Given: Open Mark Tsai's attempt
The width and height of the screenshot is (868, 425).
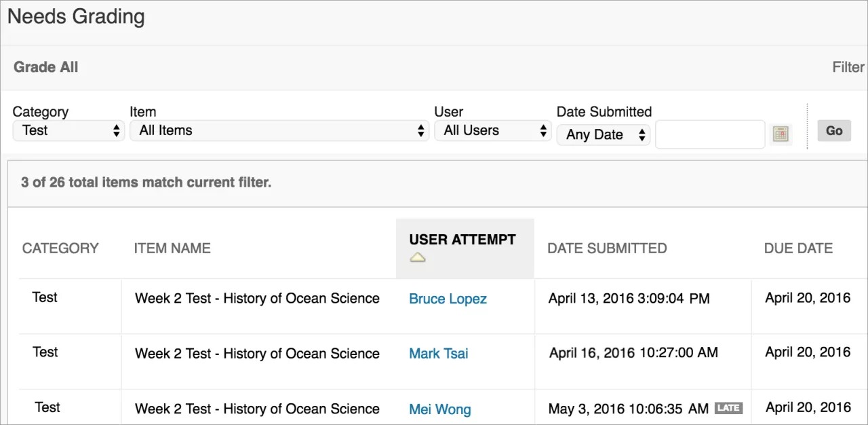Looking at the screenshot, I should [438, 354].
